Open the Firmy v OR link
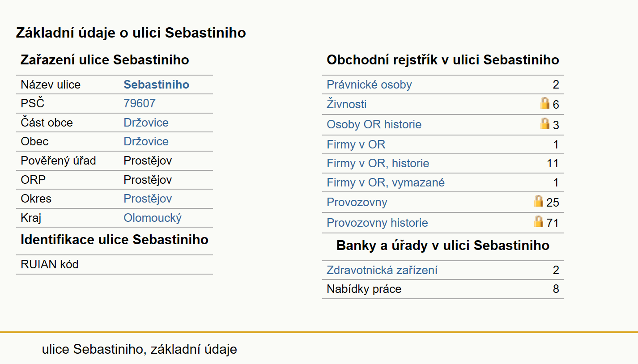Viewport: 638px width, 364px height. [356, 144]
